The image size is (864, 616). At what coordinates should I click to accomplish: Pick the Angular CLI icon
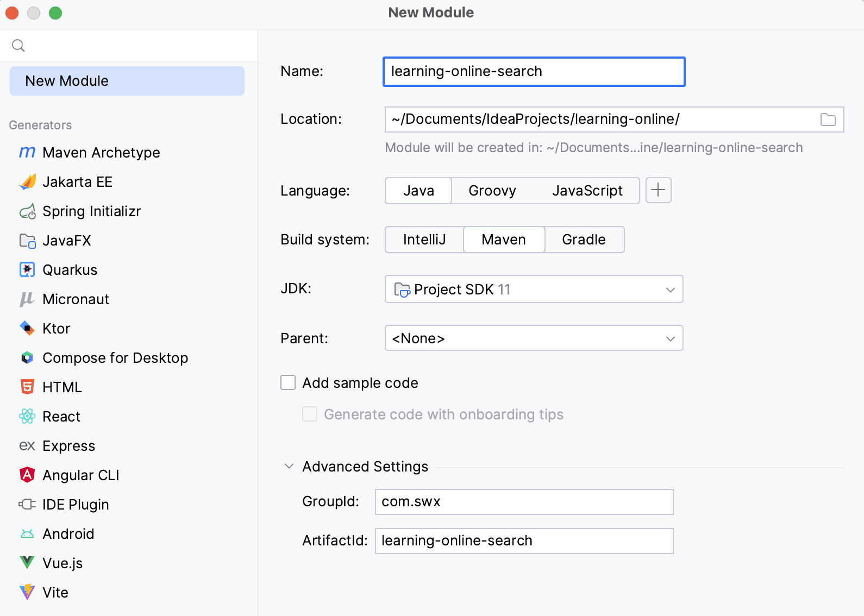(x=27, y=475)
